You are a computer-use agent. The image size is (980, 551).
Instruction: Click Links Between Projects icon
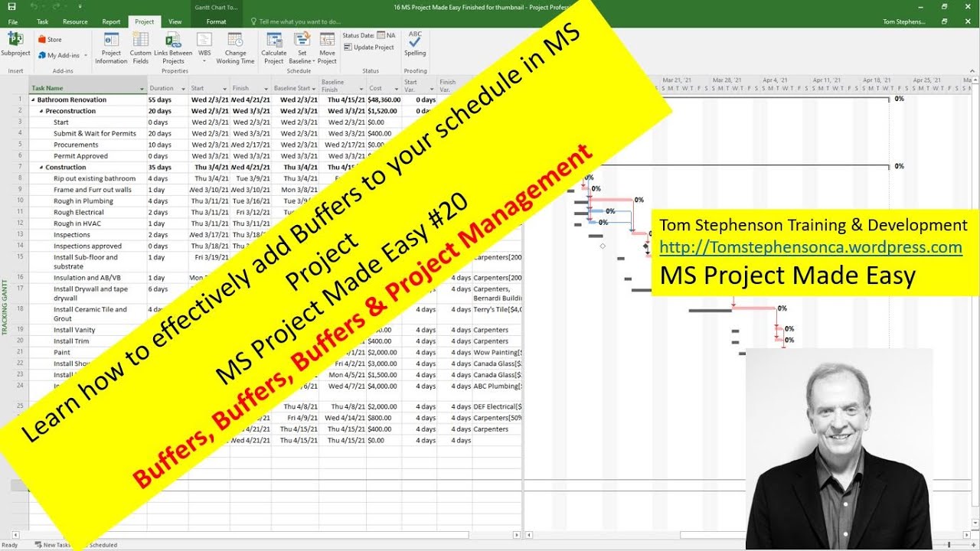click(x=173, y=47)
